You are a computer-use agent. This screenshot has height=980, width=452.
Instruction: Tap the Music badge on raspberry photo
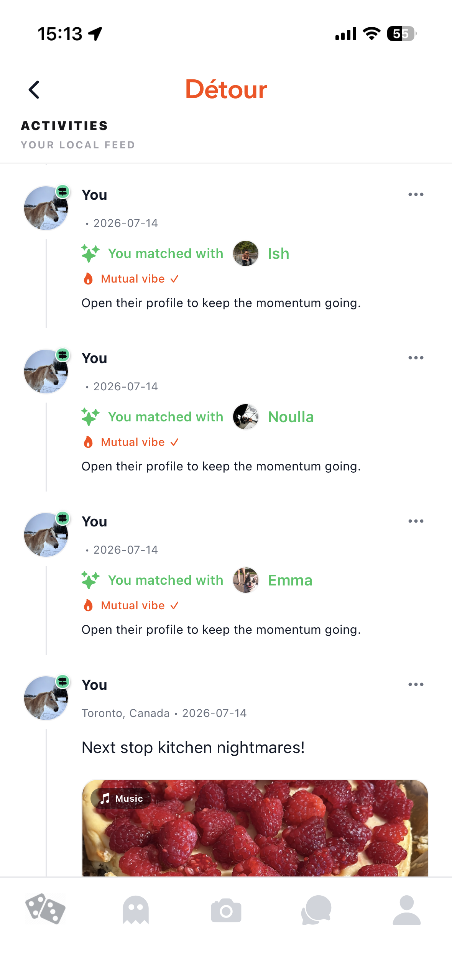click(x=121, y=798)
